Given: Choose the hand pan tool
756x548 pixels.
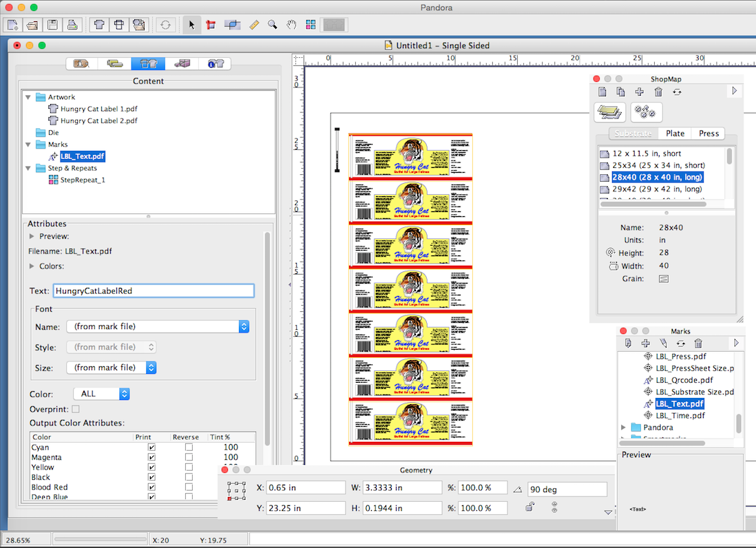Looking at the screenshot, I should [x=291, y=25].
